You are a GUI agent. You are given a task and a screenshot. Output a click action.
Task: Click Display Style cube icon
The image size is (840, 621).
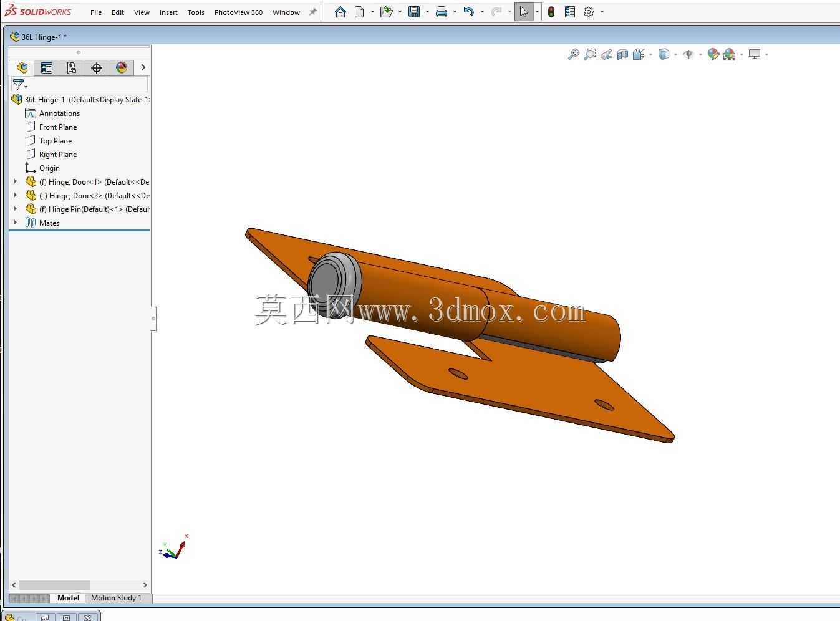[664, 54]
